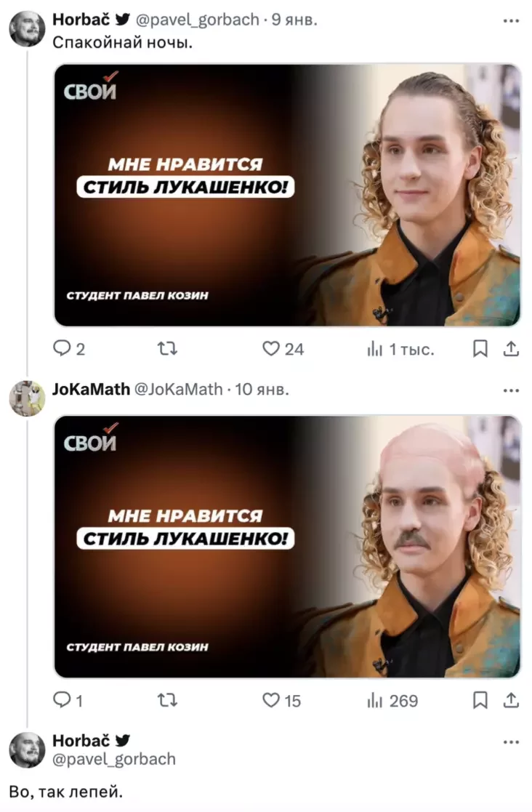Open JoKaMath profile name link

click(x=91, y=389)
